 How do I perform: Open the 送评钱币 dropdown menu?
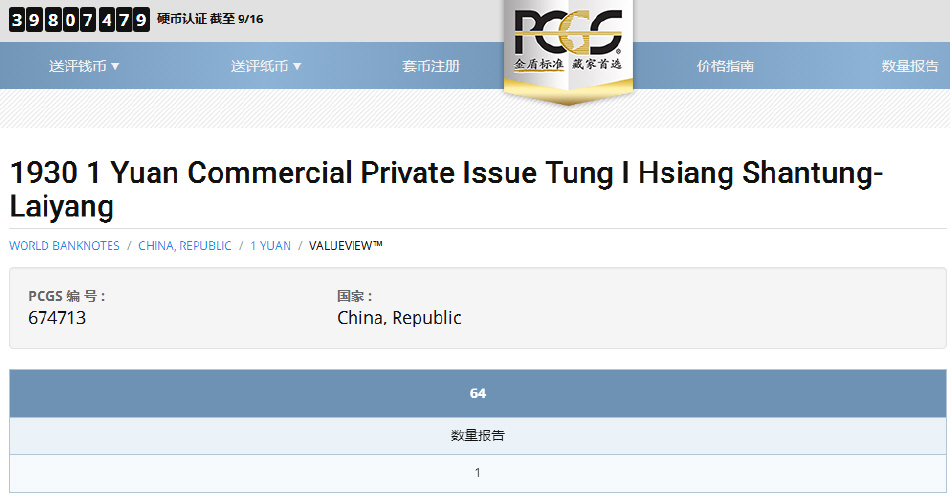[84, 66]
